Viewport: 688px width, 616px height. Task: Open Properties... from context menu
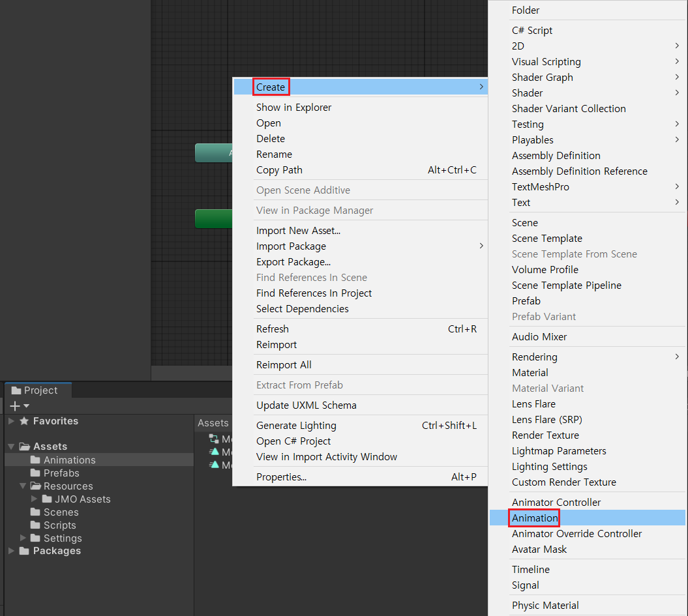coord(361,477)
